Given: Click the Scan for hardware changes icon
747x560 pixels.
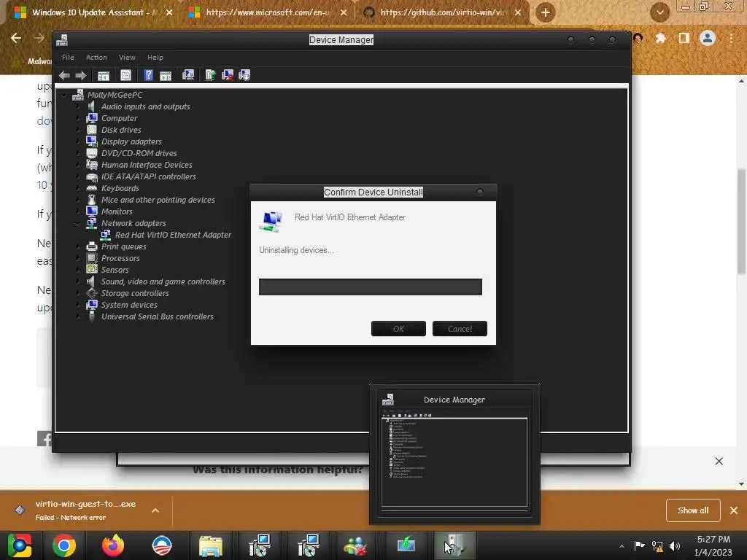Looking at the screenshot, I should click(188, 75).
